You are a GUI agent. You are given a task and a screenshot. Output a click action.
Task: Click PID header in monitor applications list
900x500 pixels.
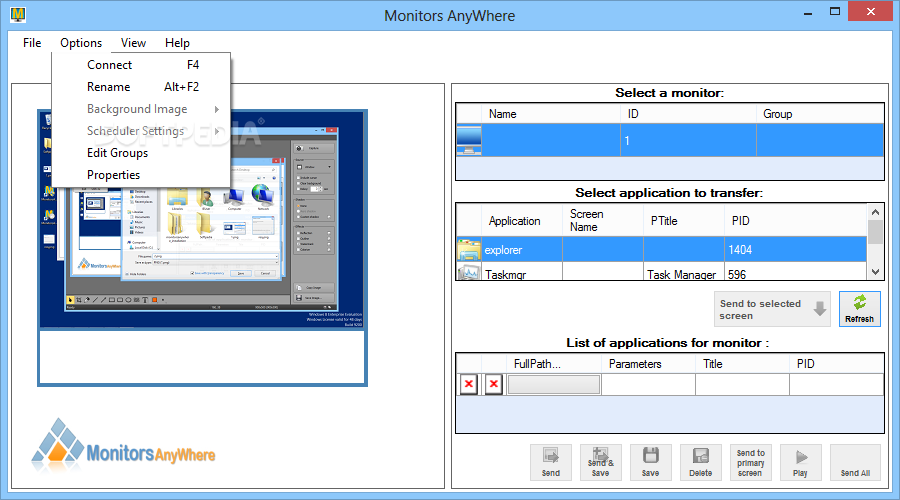pos(837,363)
